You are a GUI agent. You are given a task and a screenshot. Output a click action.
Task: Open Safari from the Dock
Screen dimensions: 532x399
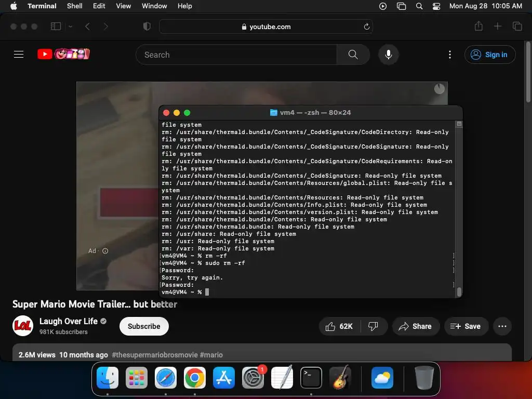[x=166, y=378]
